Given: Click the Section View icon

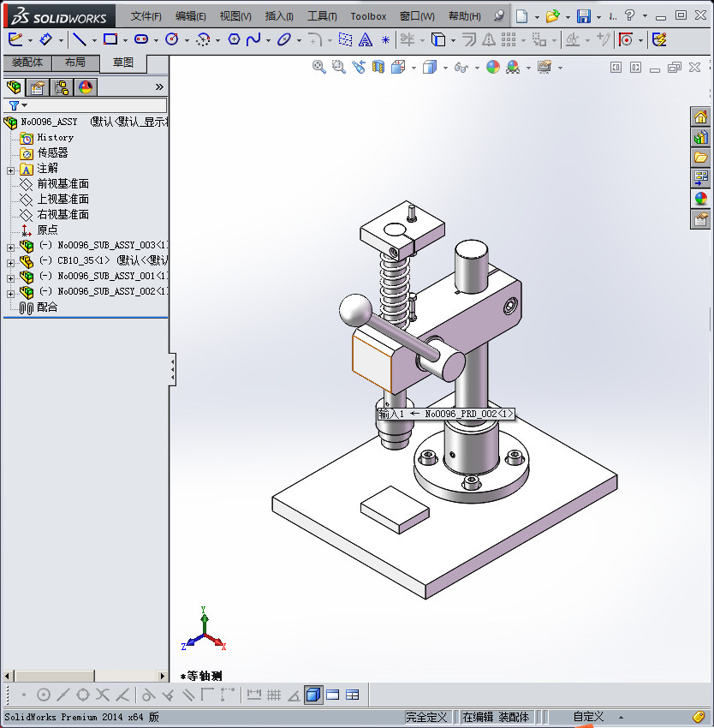Looking at the screenshot, I should [378, 68].
